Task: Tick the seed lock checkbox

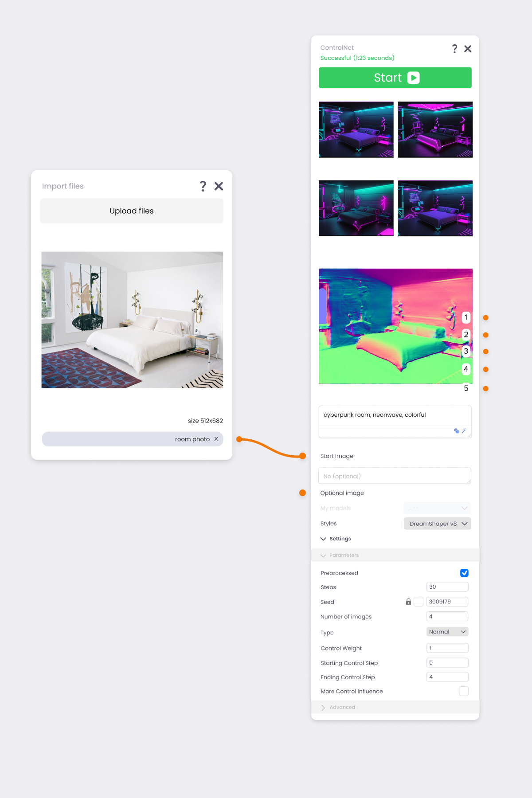Action: click(419, 602)
